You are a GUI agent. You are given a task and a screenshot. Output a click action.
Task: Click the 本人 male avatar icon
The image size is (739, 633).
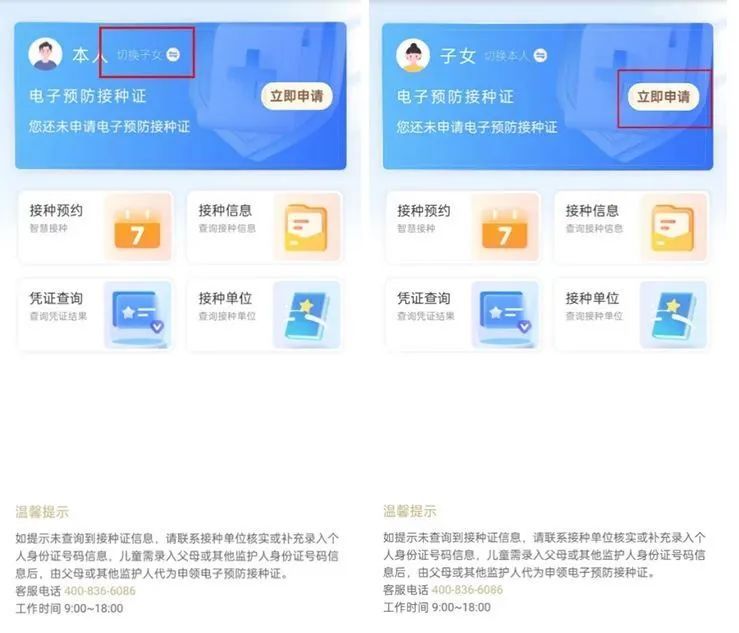point(45,54)
